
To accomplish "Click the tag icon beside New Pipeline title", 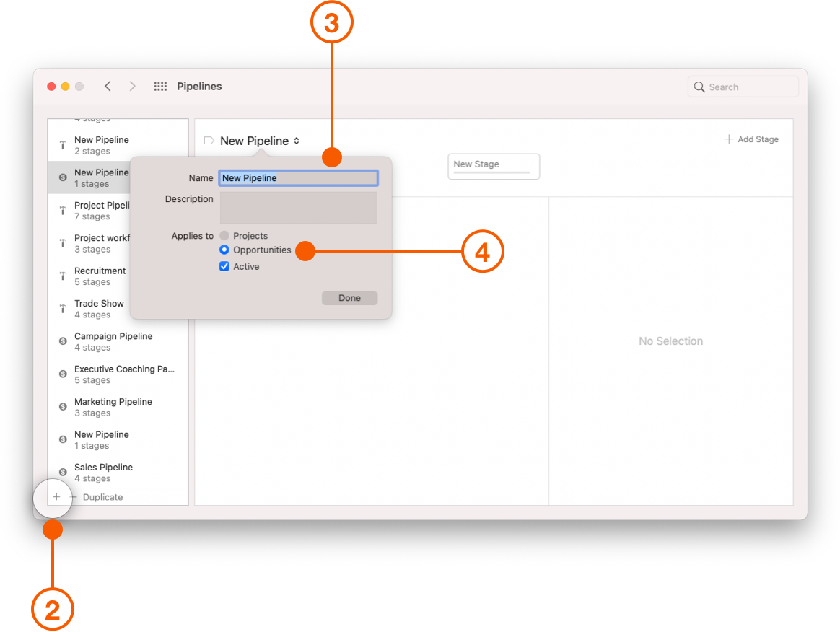I will pos(209,141).
